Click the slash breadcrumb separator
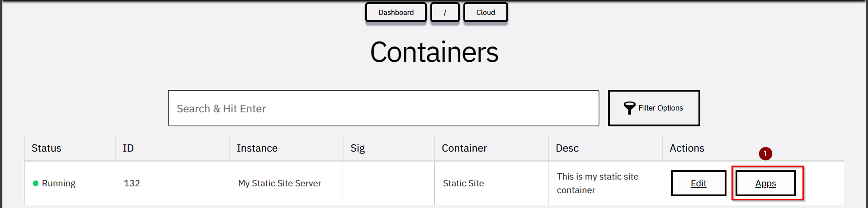The image size is (868, 208). (x=445, y=12)
